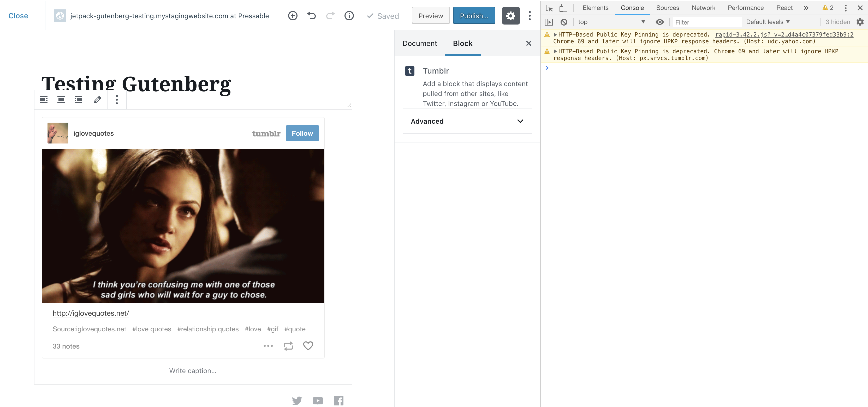Toggle the DevTools device toolbar icon
This screenshot has height=407, width=868.
tap(563, 8)
